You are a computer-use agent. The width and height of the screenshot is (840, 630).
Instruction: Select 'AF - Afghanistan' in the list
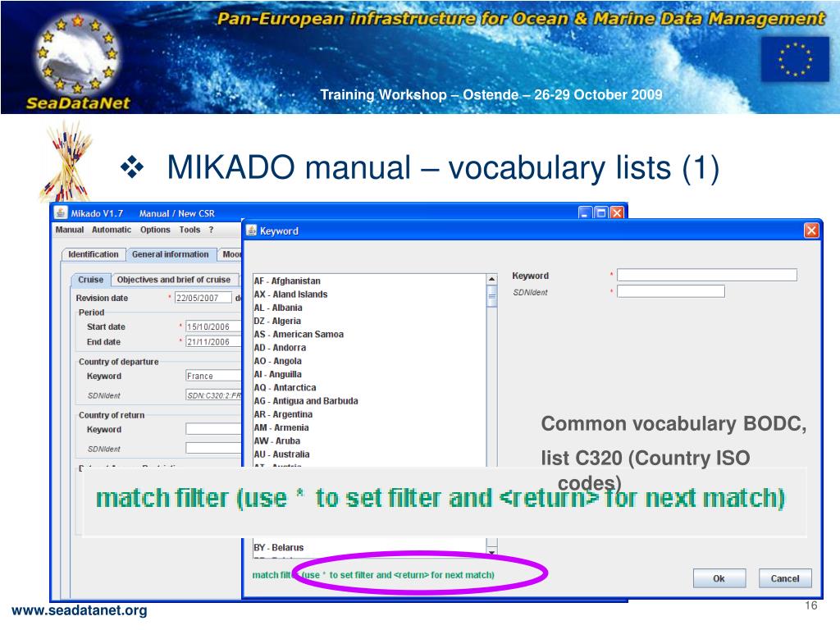point(370,281)
